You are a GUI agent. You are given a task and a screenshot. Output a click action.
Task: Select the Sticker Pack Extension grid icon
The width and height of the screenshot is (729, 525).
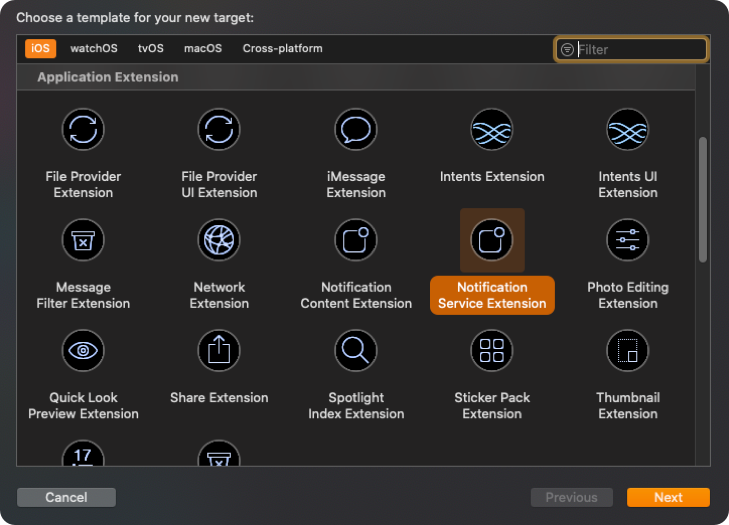[x=492, y=351]
